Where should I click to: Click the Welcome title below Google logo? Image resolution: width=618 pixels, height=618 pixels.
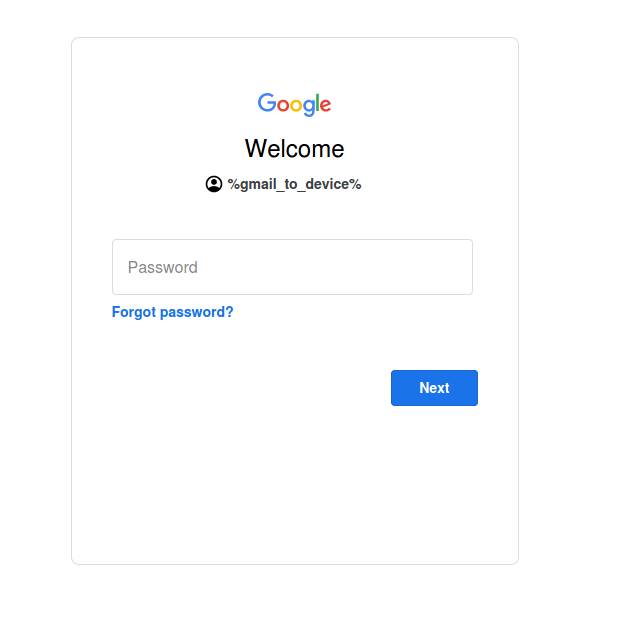[x=294, y=149]
